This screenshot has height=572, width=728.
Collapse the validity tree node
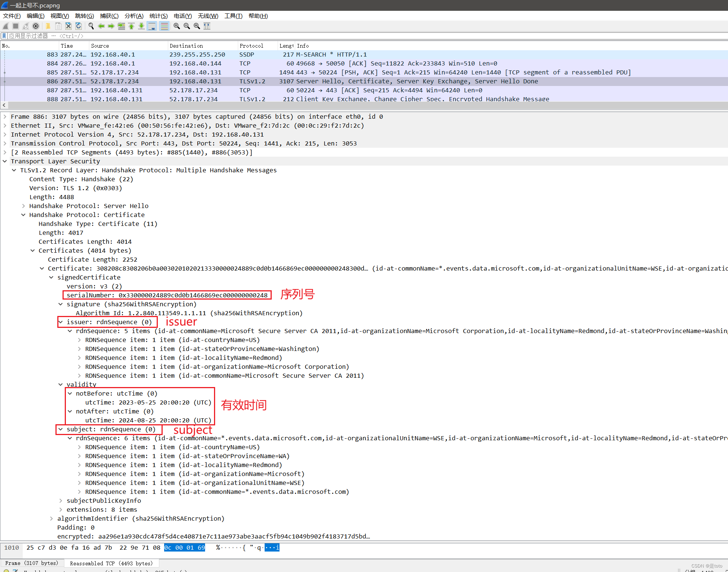point(61,384)
